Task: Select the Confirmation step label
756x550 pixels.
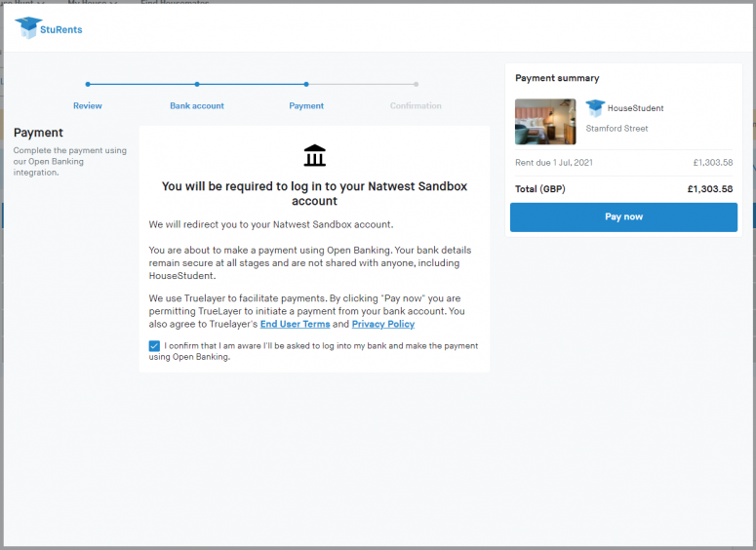Action: [x=416, y=105]
